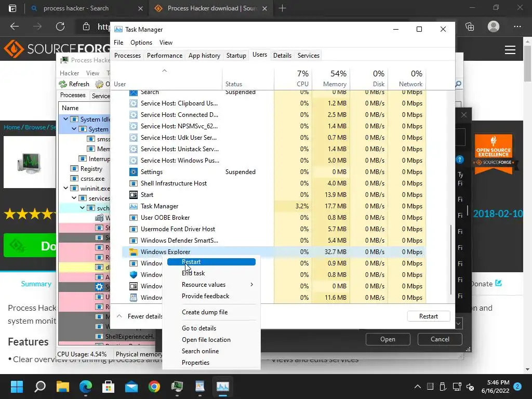Image resolution: width=532 pixels, height=399 pixels.
Task: Open the browser profile avatar
Action: point(494,26)
